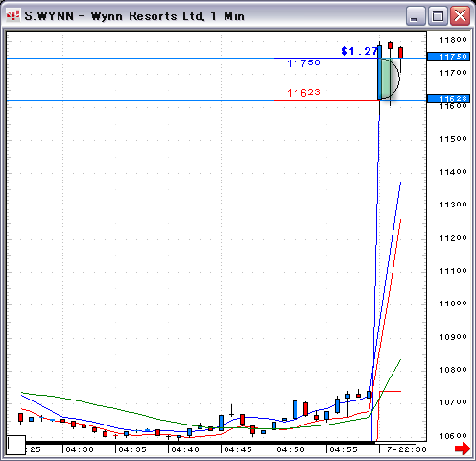Click the green shaded half-circle marker
The image size is (476, 461).
pos(391,78)
